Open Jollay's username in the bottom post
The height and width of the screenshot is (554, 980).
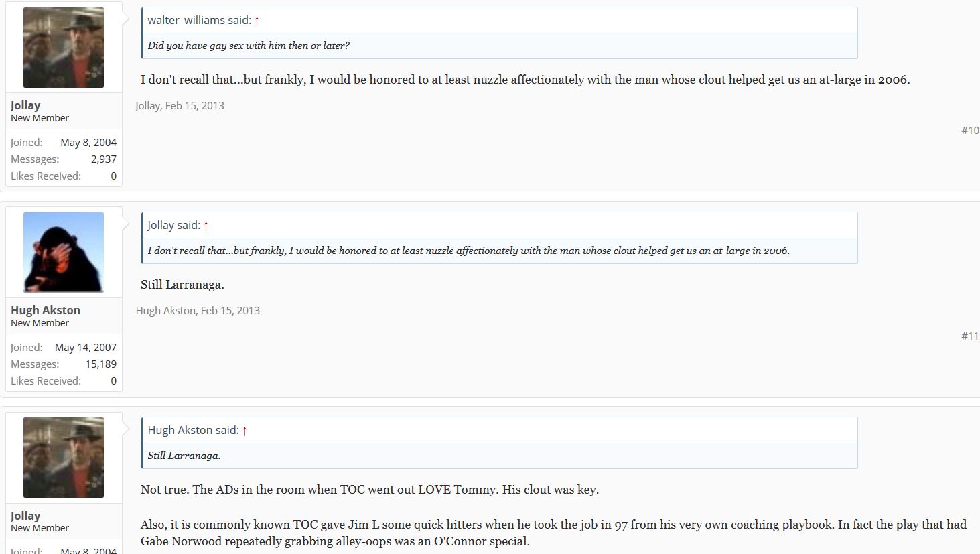[25, 516]
